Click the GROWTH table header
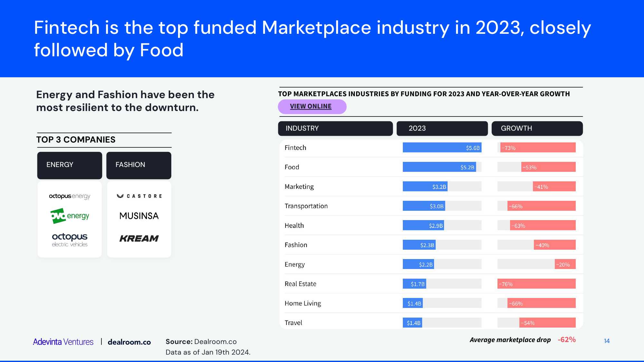 tap(537, 128)
